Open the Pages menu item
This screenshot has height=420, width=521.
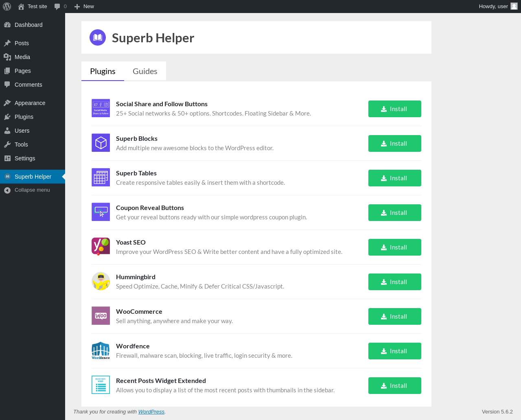click(33, 71)
